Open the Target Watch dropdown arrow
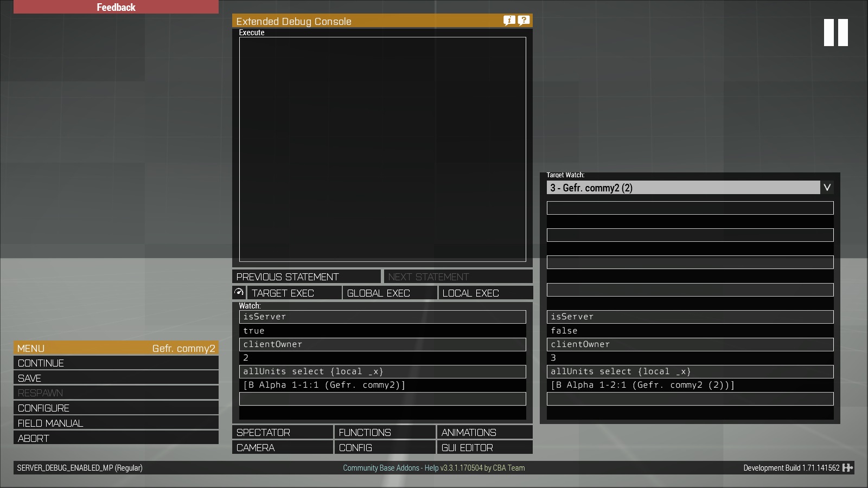The image size is (868, 488). [827, 187]
